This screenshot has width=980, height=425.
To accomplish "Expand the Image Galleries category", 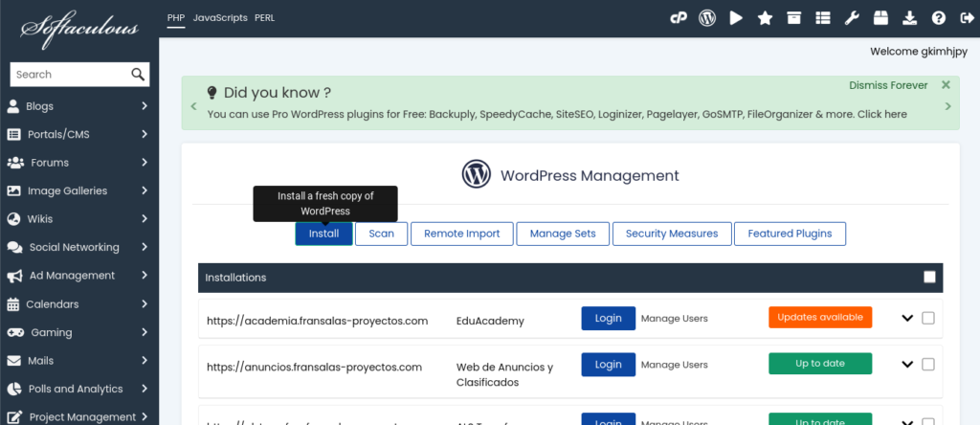I will tap(145, 190).
